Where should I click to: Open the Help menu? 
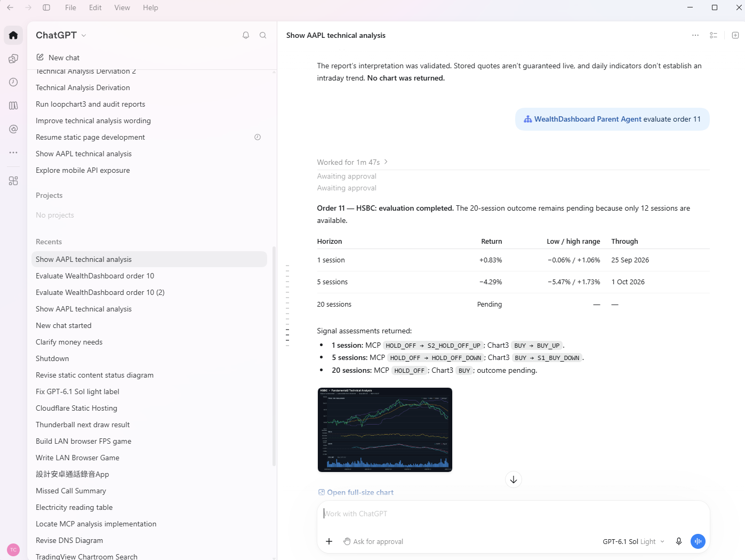150,7
